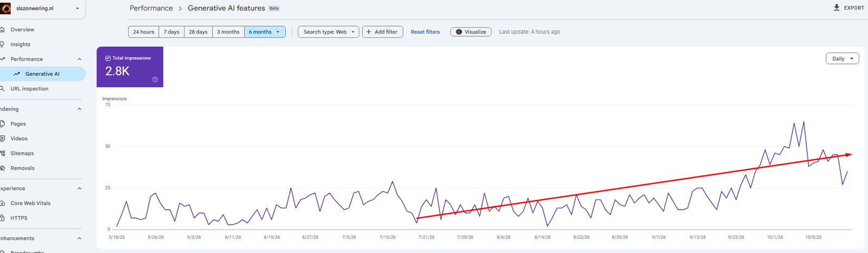This screenshot has width=868, height=253.
Task: Click the 2.8K impressions metric card
Action: [x=130, y=67]
